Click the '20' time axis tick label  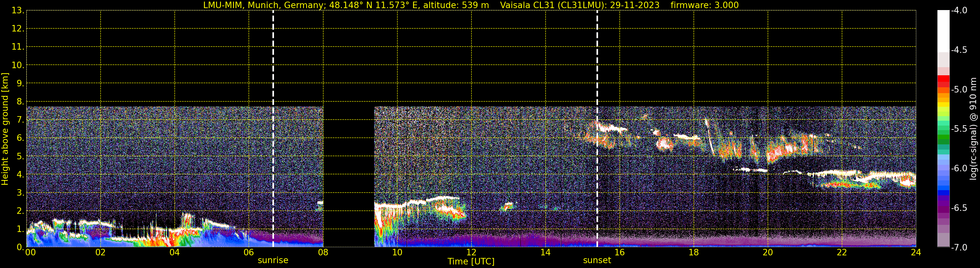point(768,252)
